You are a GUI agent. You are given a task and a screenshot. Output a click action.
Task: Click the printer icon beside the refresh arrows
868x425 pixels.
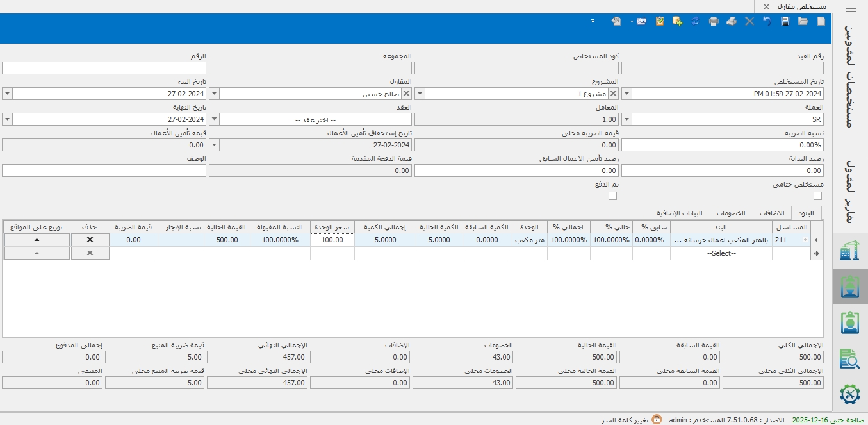(x=713, y=21)
